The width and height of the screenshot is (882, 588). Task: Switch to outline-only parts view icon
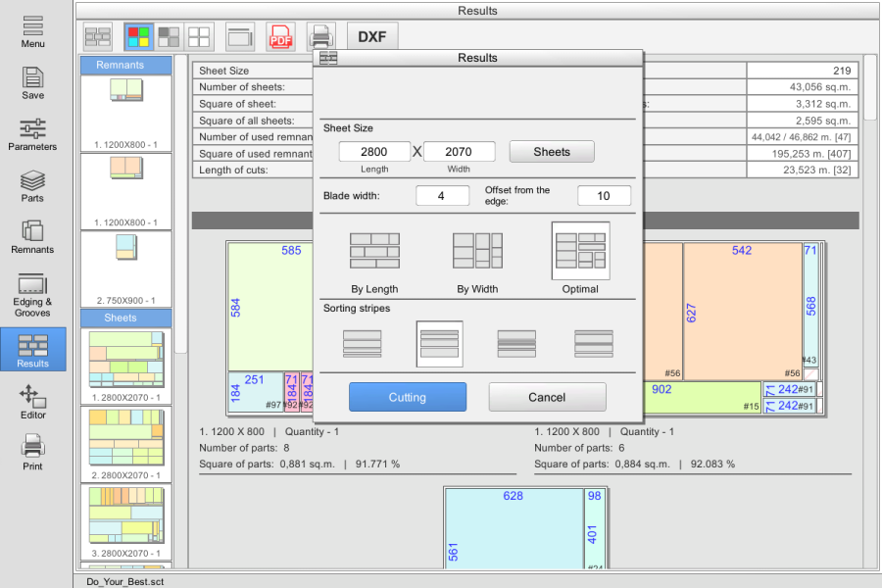(199, 37)
